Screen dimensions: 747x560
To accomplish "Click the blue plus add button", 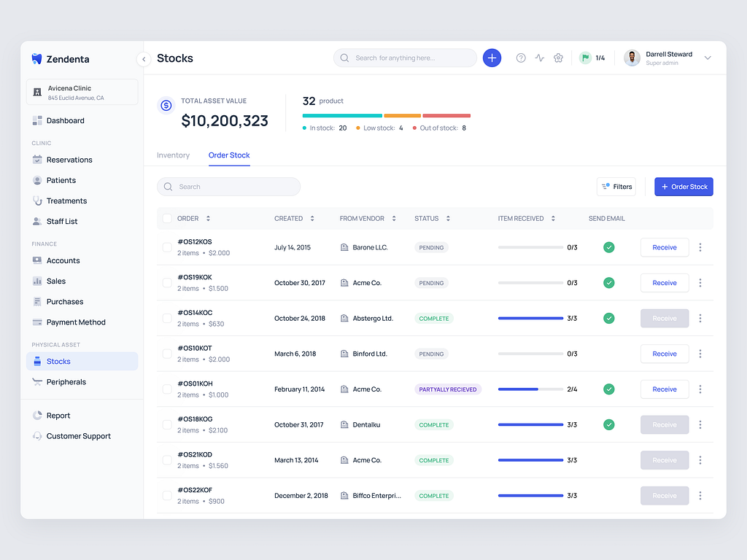I will [x=492, y=58].
